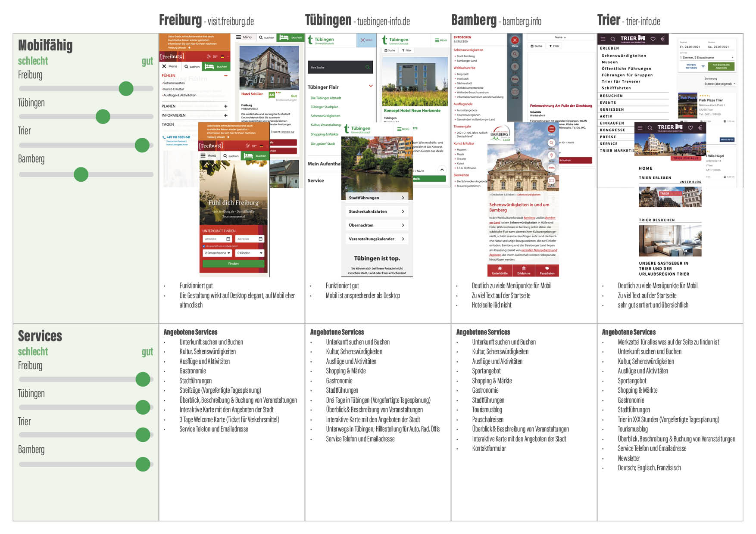Open the '2 Erwachsene' dropdown
Viewport: 756px width, 534px height.
point(217,253)
